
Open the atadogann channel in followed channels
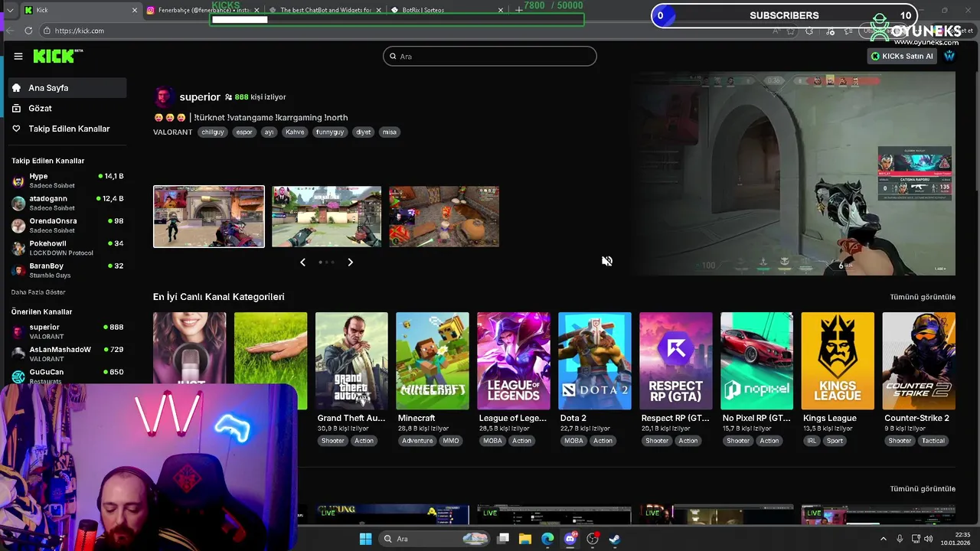click(x=67, y=203)
